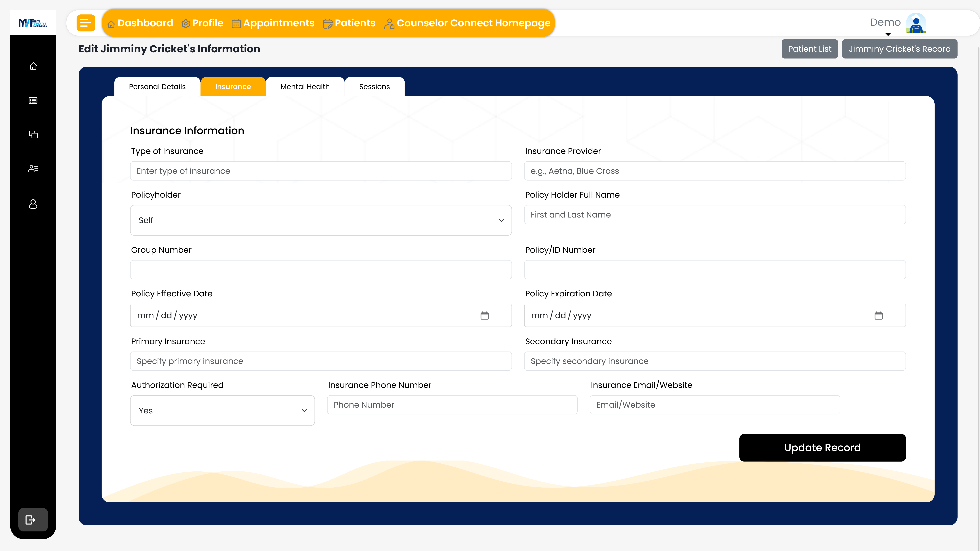Click the Policy/ID Number input
This screenshot has width=980, height=551.
click(715, 270)
